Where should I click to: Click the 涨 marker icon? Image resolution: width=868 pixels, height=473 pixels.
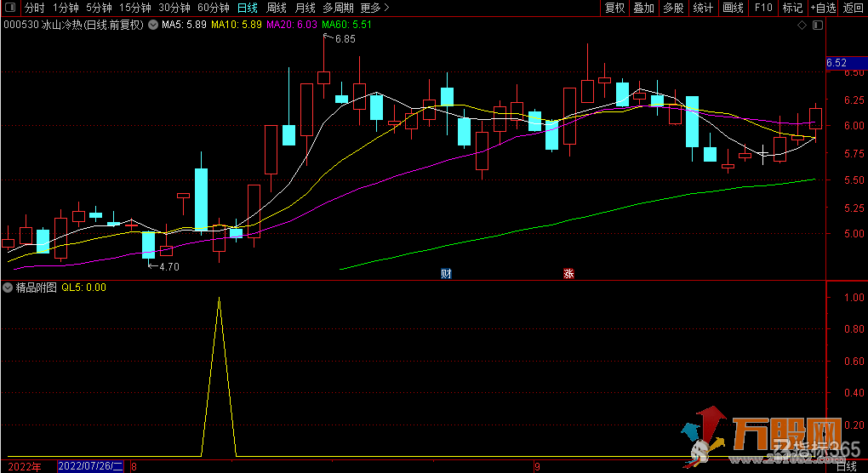[568, 273]
